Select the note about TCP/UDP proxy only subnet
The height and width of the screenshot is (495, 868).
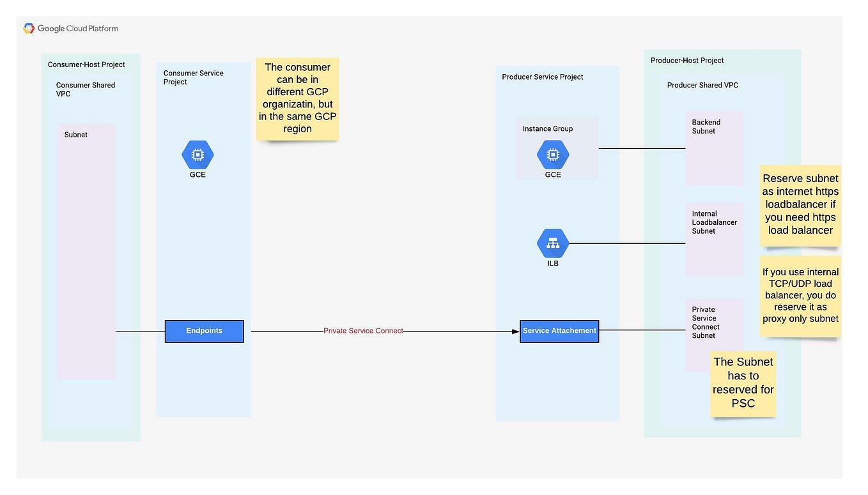[x=800, y=295]
